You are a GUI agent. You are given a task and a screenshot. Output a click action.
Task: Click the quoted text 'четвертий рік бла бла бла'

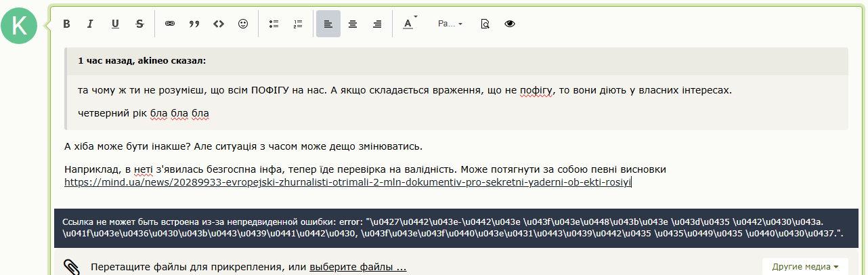144,112
